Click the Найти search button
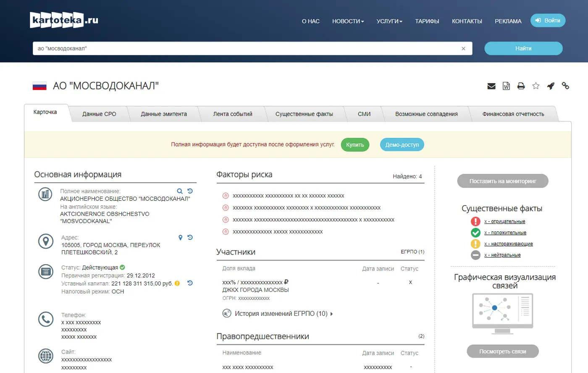 click(523, 48)
